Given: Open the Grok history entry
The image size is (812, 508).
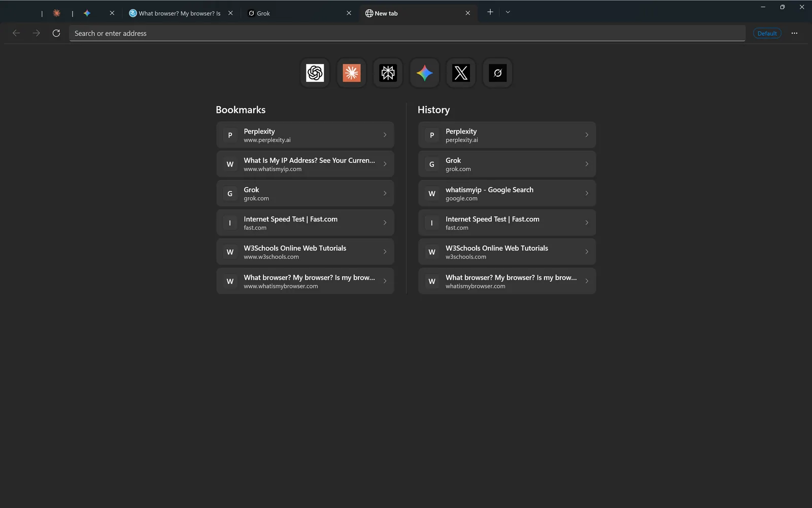Looking at the screenshot, I should coord(507,164).
